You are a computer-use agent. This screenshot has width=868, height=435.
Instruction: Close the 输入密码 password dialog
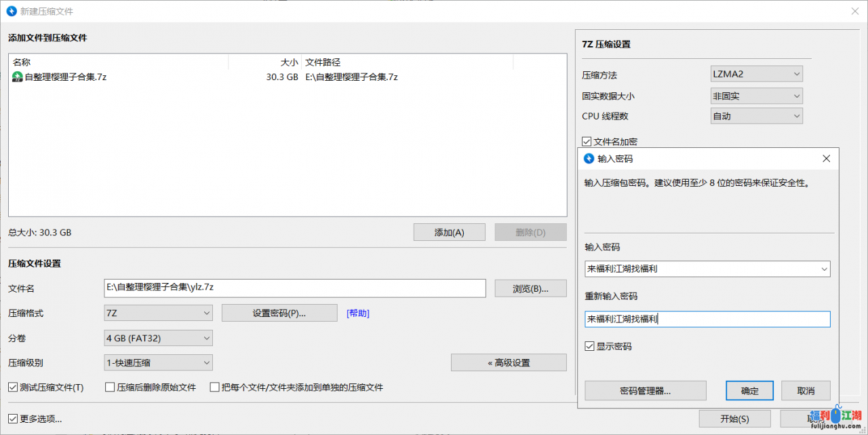click(x=826, y=159)
